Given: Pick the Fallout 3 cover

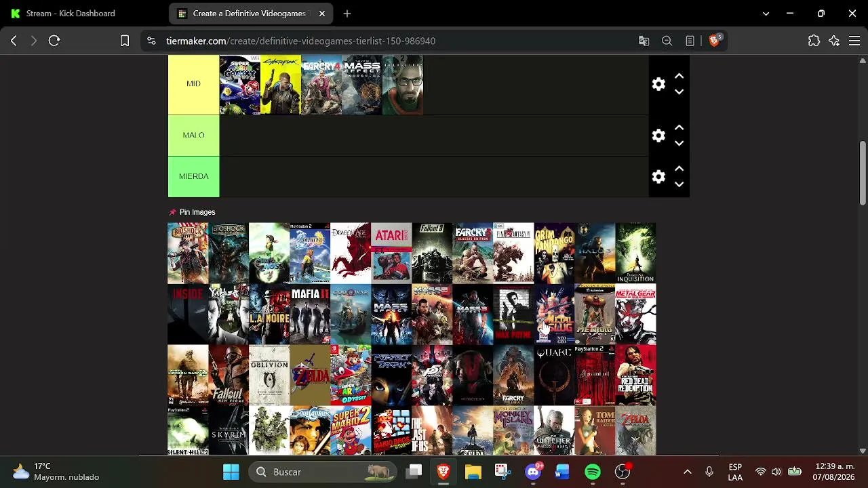Looking at the screenshot, I should point(432,253).
